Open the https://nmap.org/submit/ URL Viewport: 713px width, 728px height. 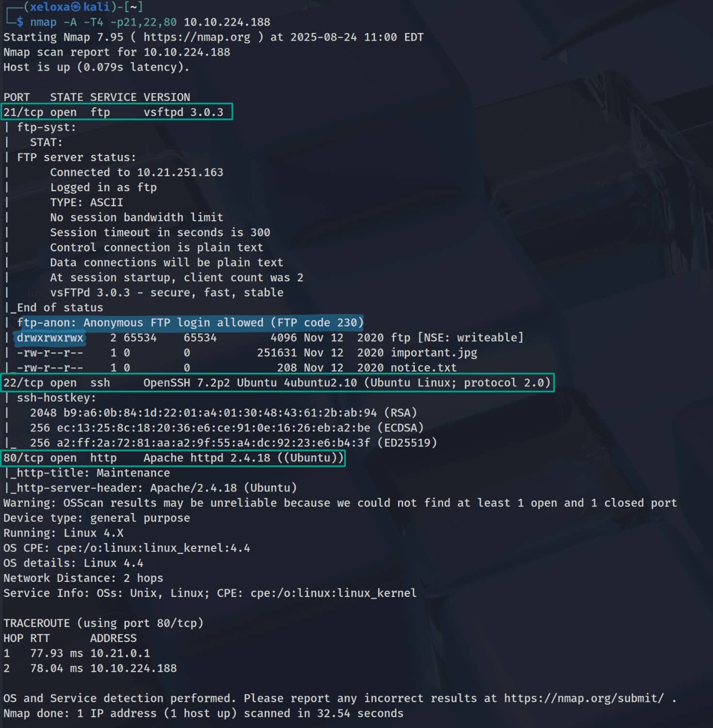click(583, 698)
